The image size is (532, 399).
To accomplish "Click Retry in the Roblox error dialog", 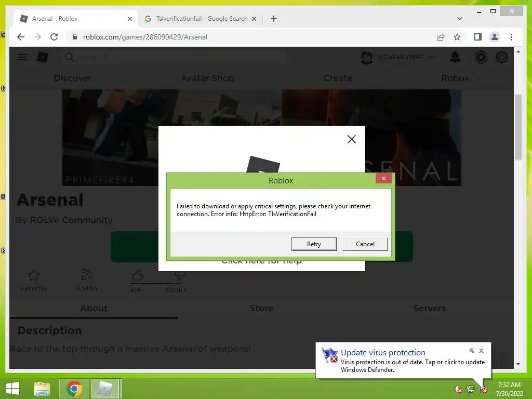I will point(314,244).
